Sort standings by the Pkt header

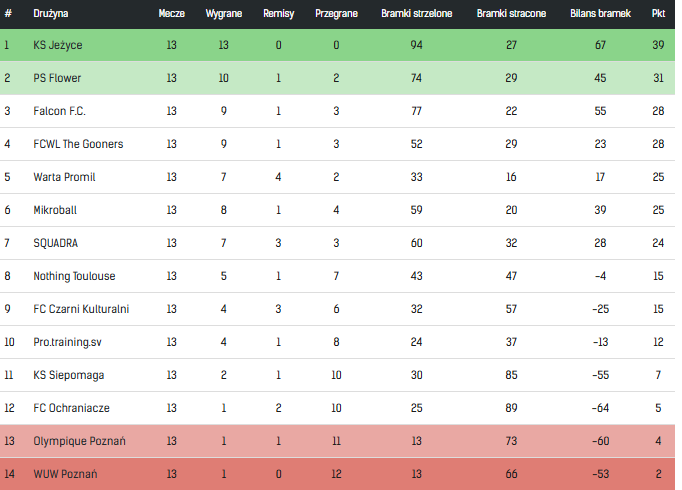pyautogui.click(x=658, y=14)
